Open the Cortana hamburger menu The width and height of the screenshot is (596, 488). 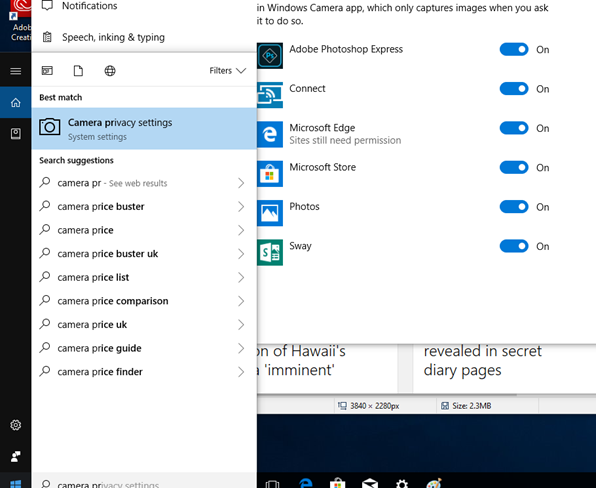tap(16, 71)
